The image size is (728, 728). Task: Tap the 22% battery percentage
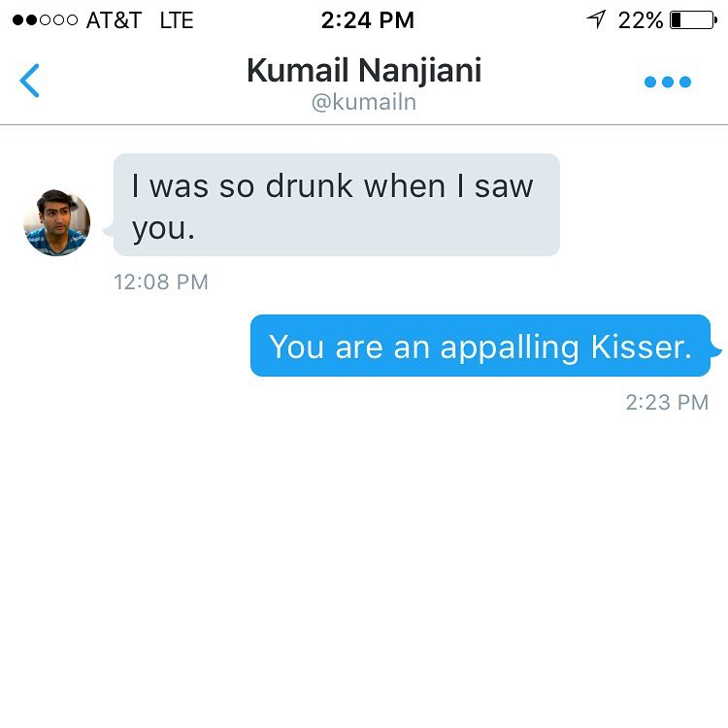641,19
